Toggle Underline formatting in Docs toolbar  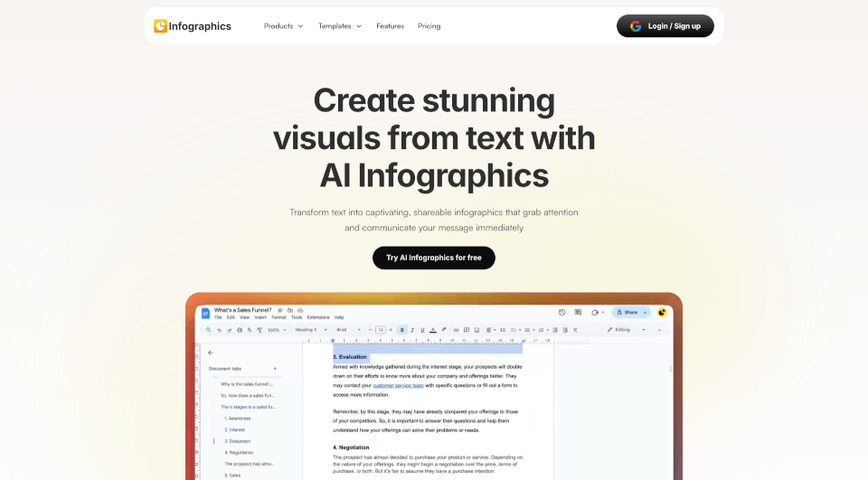(422, 330)
